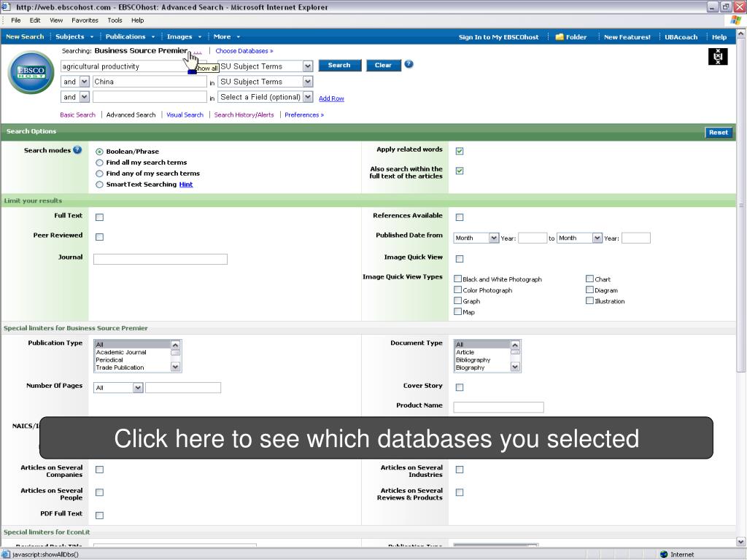Select Article in Document Type list
Viewport: 747px width, 560px height.
click(x=465, y=352)
